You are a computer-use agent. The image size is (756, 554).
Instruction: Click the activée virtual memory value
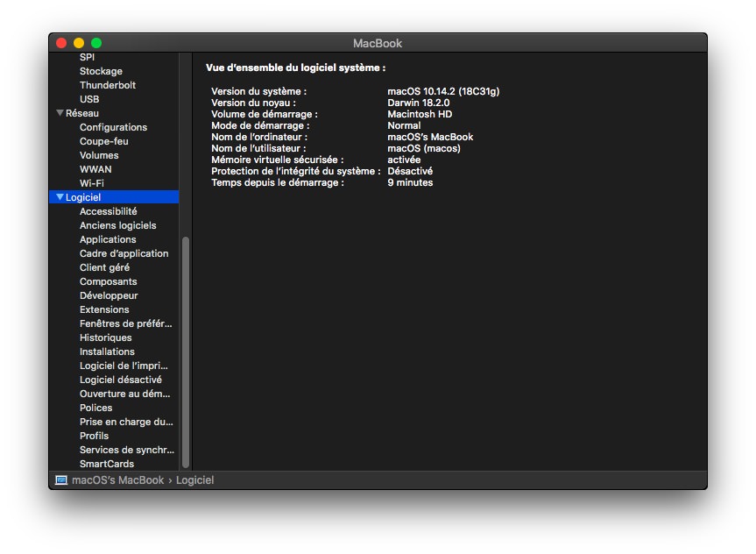tap(404, 160)
